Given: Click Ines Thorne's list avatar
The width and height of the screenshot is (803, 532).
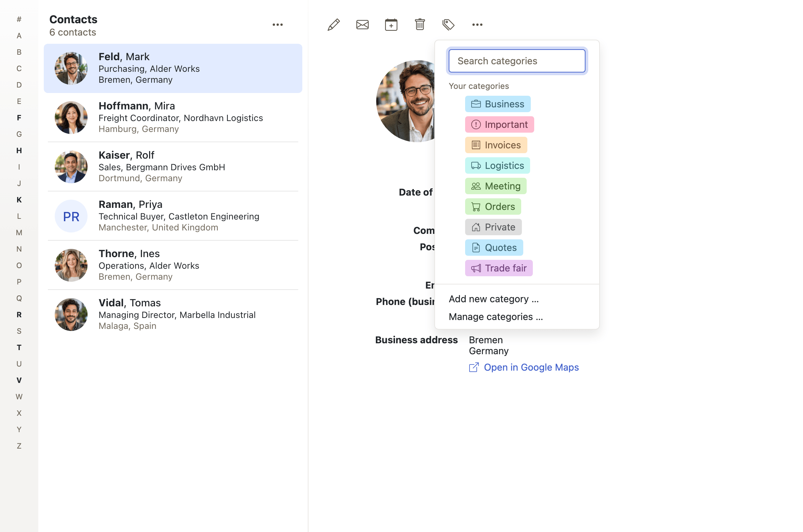Looking at the screenshot, I should [71, 265].
